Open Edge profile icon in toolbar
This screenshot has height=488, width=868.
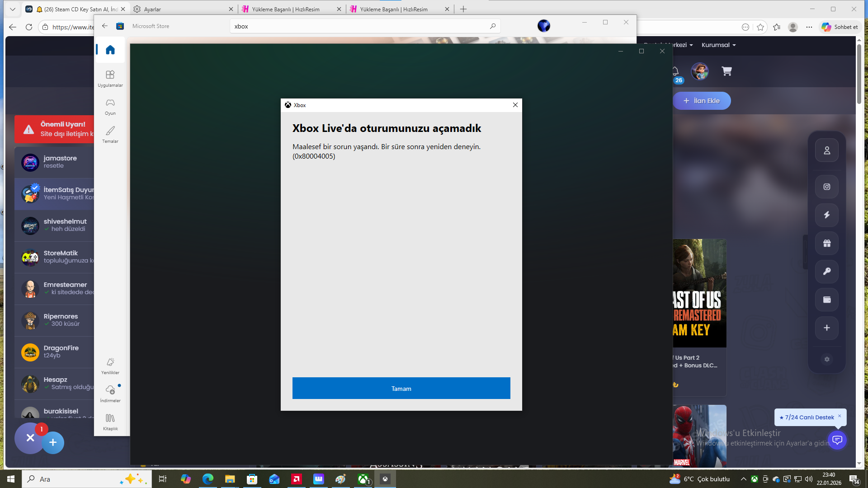(x=793, y=27)
